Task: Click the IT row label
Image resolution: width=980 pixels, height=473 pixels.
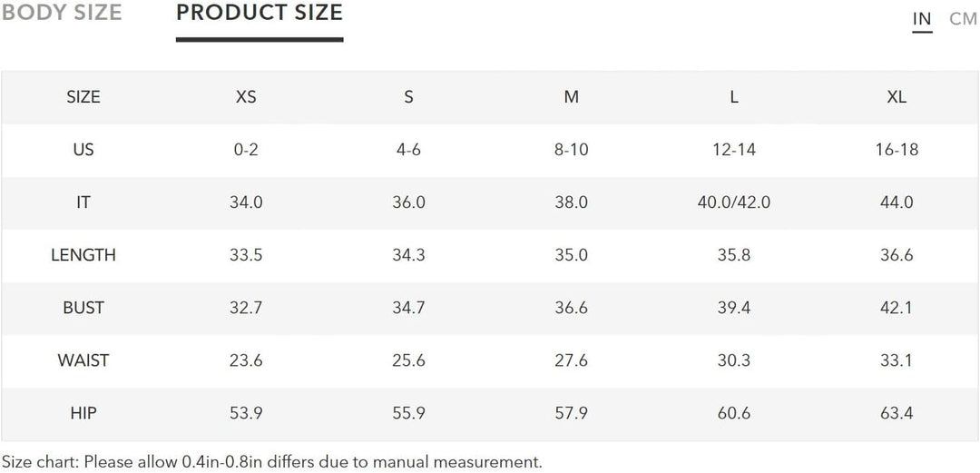Action: pyautogui.click(x=83, y=202)
